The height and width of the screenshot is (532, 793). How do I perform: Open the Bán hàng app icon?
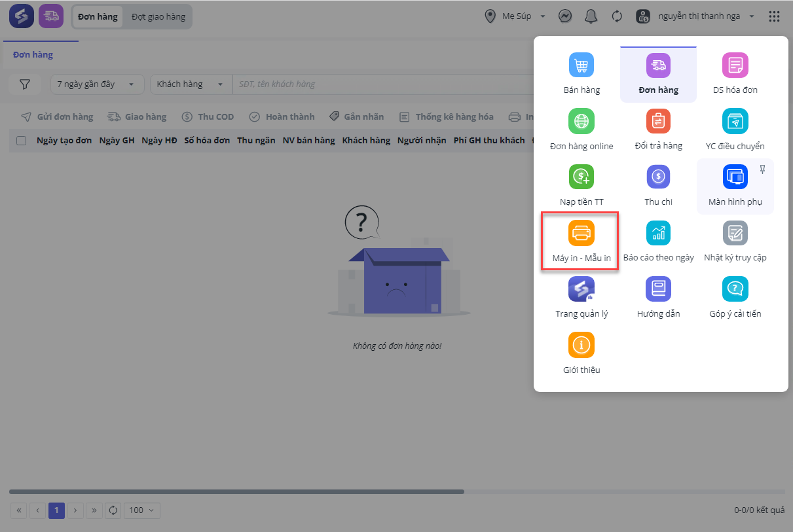581,65
